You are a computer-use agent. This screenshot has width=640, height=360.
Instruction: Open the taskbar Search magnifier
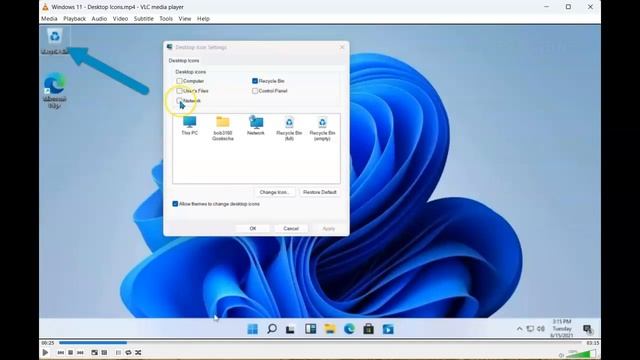coord(272,329)
